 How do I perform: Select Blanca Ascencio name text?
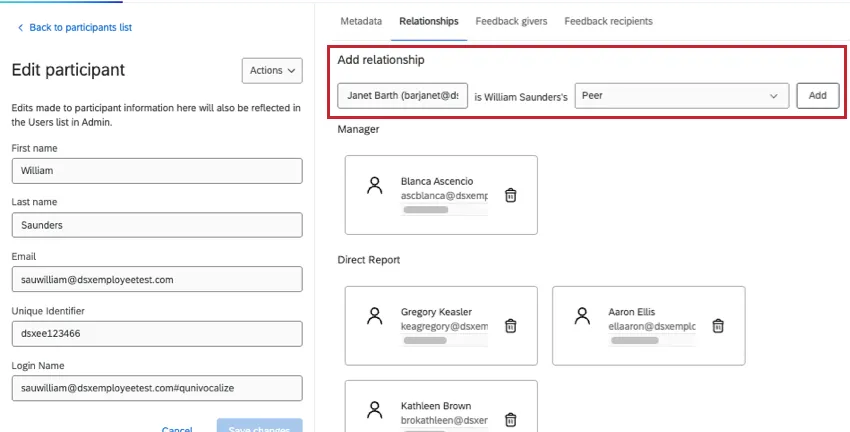[x=437, y=182]
